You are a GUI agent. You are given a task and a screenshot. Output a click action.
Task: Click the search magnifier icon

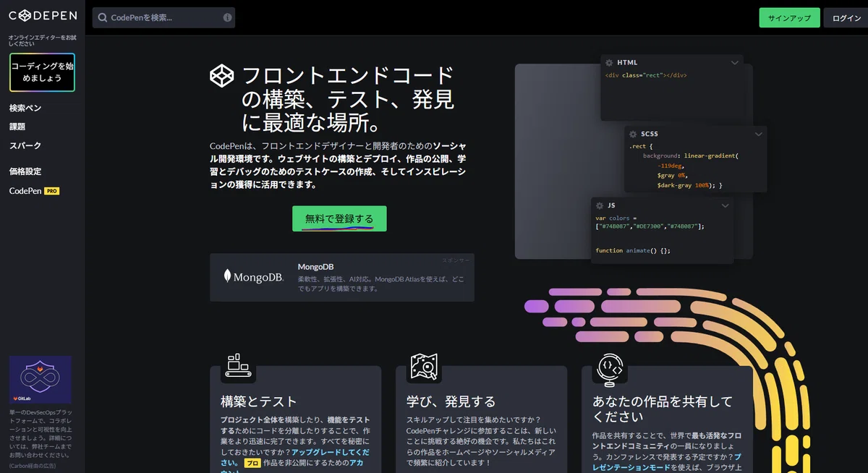103,17
